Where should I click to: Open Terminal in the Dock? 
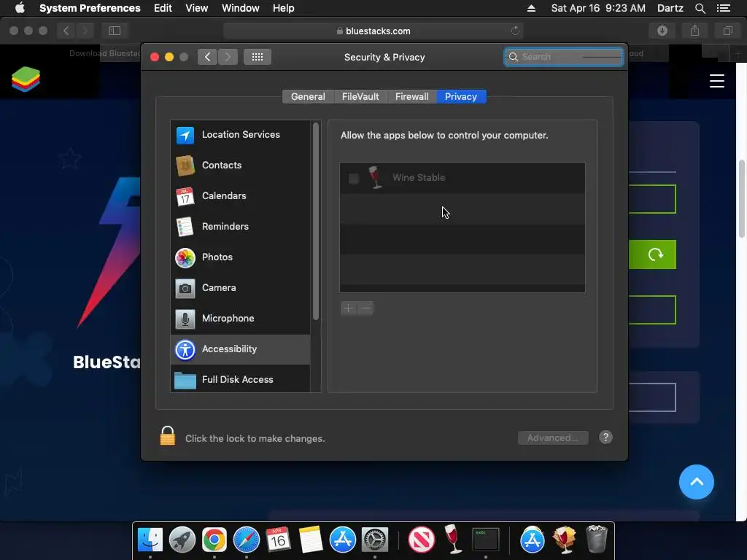(485, 540)
